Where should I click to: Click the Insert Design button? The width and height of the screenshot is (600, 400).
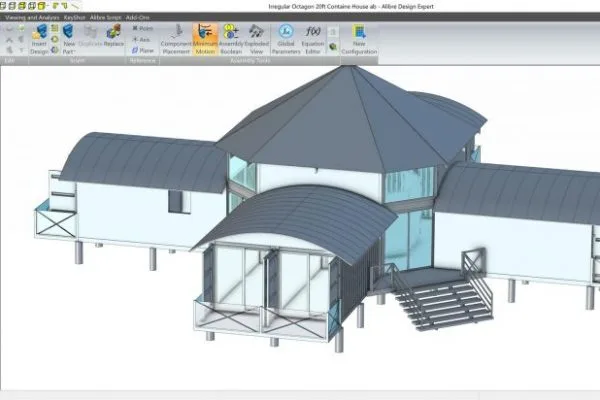[39, 39]
